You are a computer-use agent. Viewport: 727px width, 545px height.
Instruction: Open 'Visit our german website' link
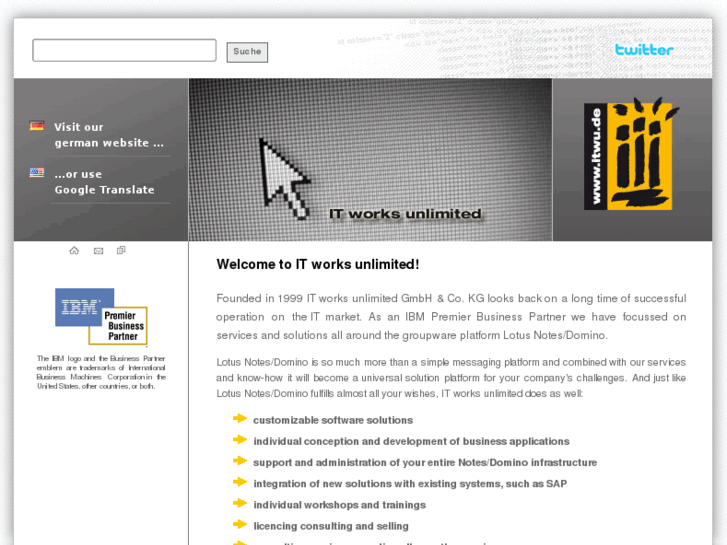(109, 135)
